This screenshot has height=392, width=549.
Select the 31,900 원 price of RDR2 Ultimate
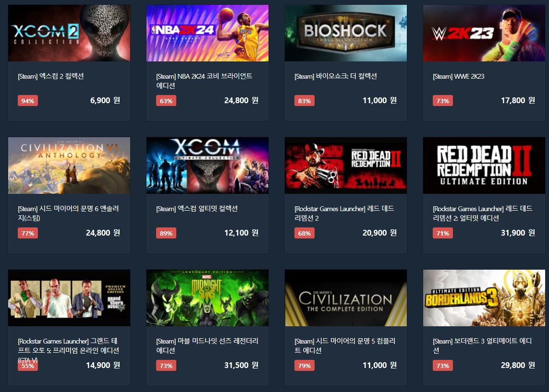518,233
